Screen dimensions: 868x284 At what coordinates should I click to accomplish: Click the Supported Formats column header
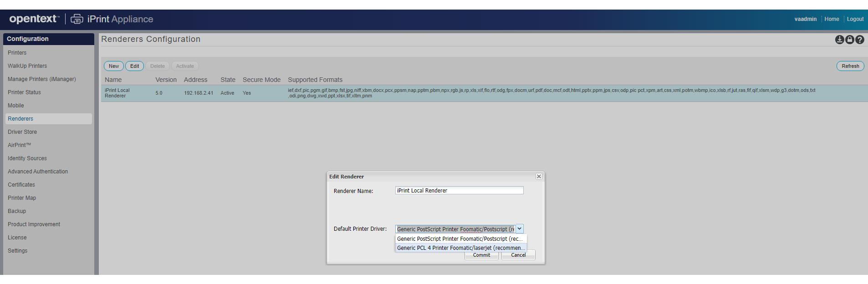tap(315, 80)
